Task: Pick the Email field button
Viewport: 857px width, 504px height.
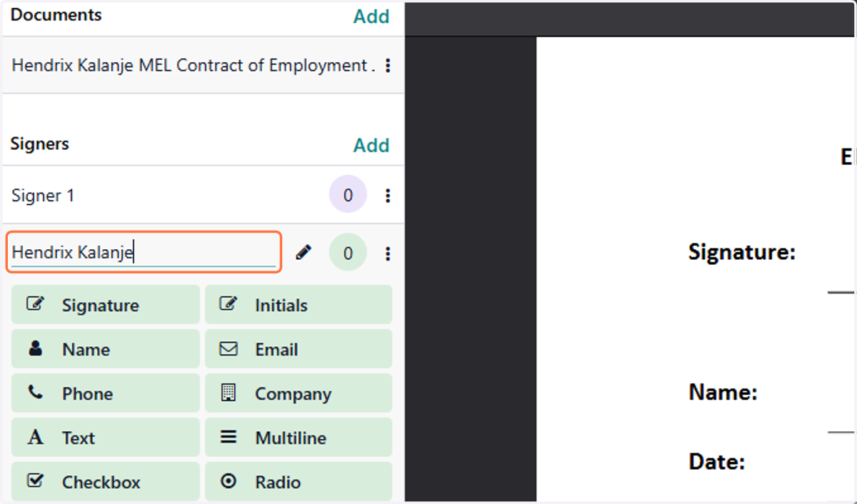Action: (299, 350)
